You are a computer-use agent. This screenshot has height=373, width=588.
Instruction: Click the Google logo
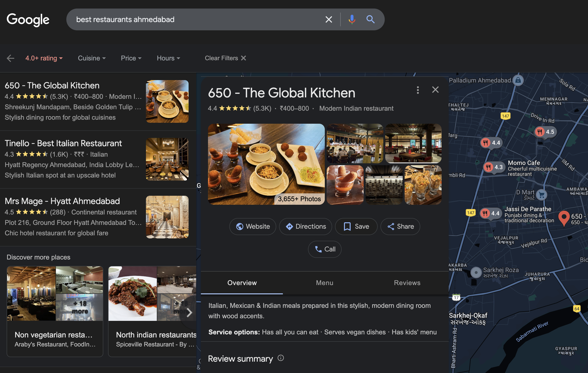pos(28,20)
